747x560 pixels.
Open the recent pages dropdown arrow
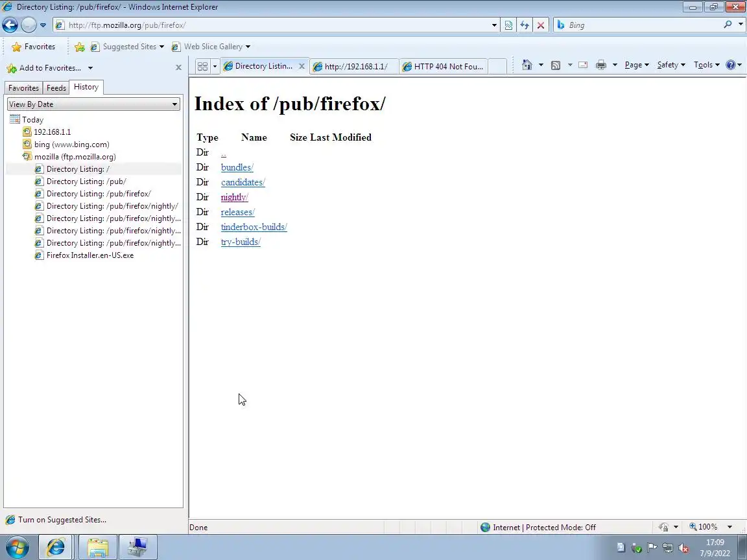[43, 25]
